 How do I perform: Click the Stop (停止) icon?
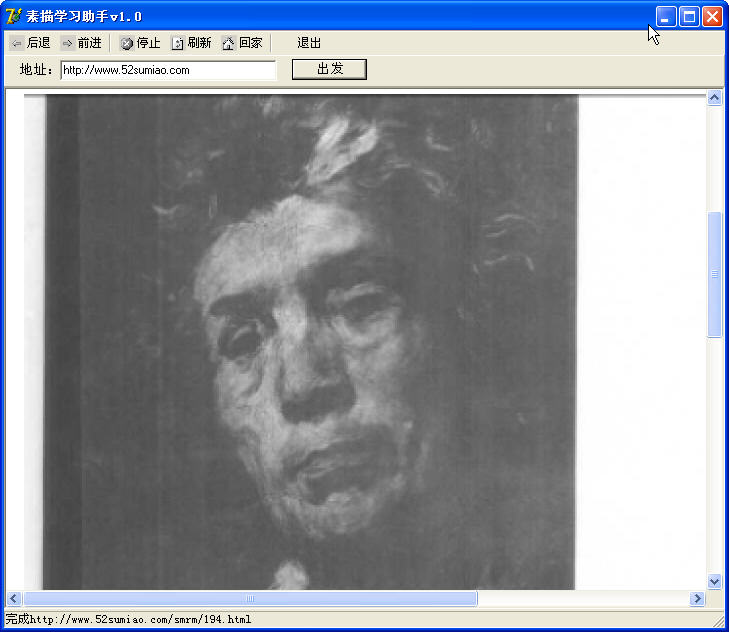pos(126,43)
